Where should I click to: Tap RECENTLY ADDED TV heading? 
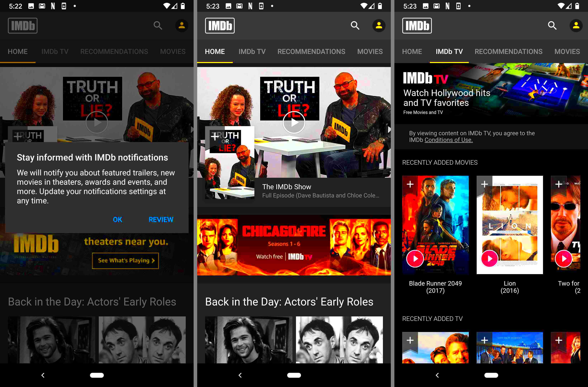pyautogui.click(x=432, y=319)
